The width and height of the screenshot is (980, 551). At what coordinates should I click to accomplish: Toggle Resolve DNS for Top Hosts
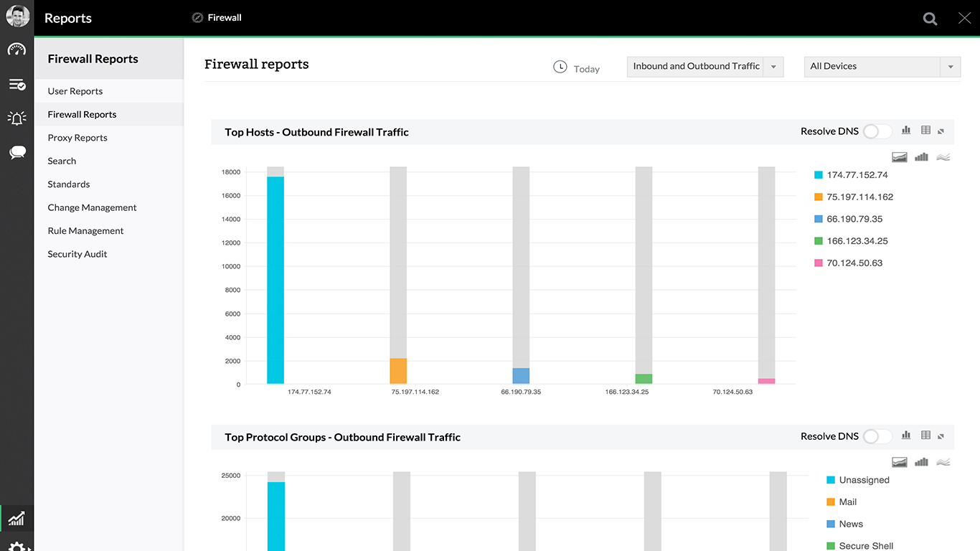[x=877, y=131]
